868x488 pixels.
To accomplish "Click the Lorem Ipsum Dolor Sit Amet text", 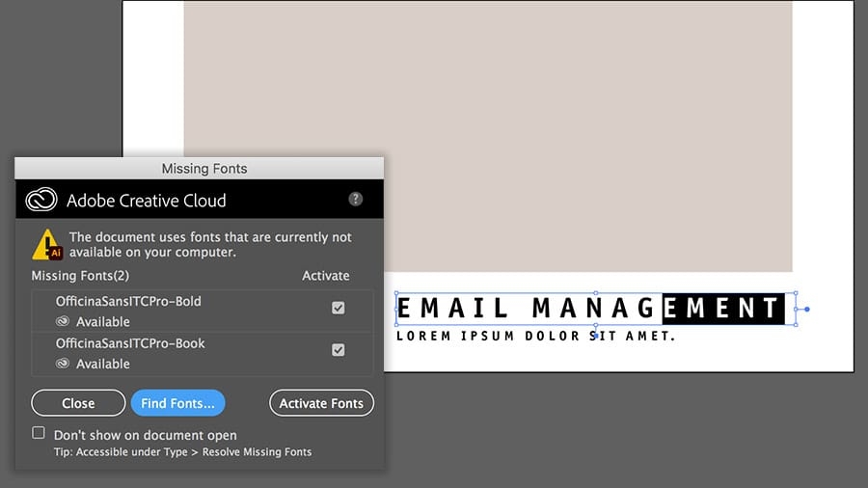I will tap(535, 336).
